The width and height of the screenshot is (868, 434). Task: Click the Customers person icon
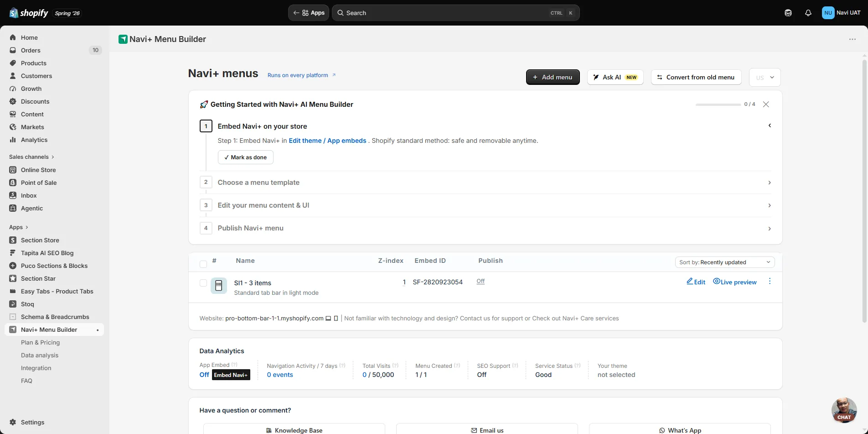13,76
